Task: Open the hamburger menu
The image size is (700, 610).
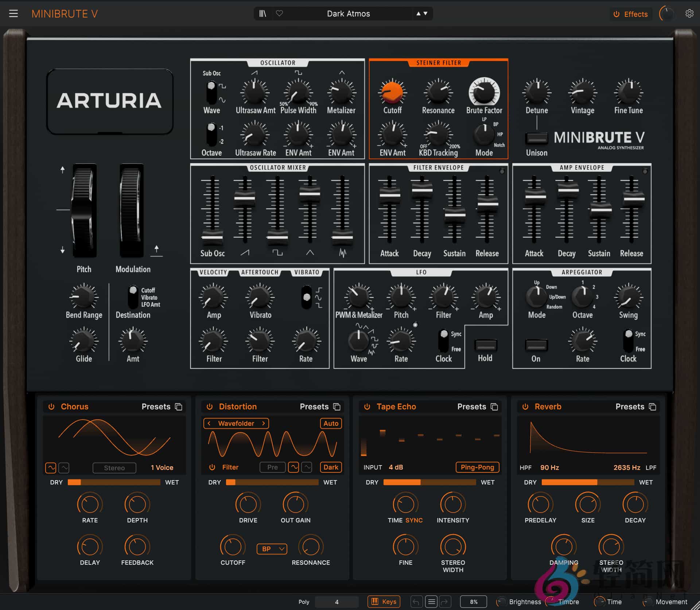Action: (x=13, y=13)
